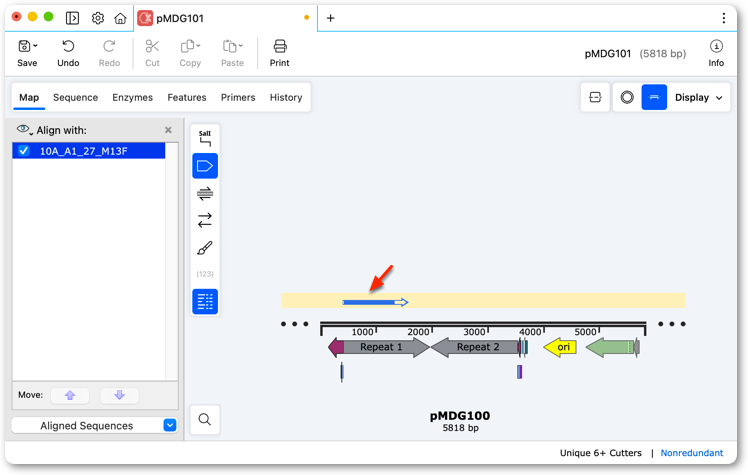Click the Redo toolbar button

(109, 53)
